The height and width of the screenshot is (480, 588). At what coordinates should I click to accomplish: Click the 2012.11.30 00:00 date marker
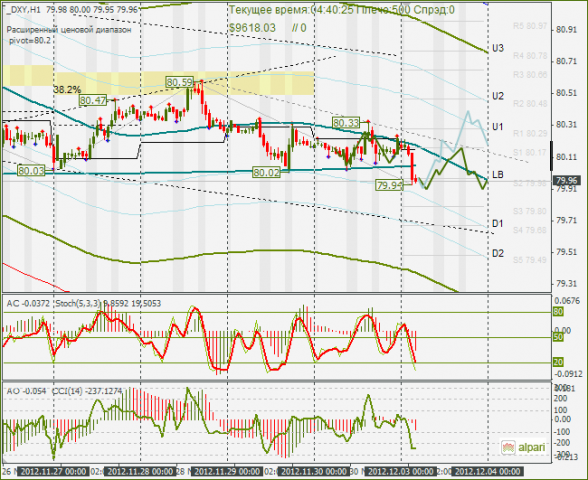tap(314, 472)
